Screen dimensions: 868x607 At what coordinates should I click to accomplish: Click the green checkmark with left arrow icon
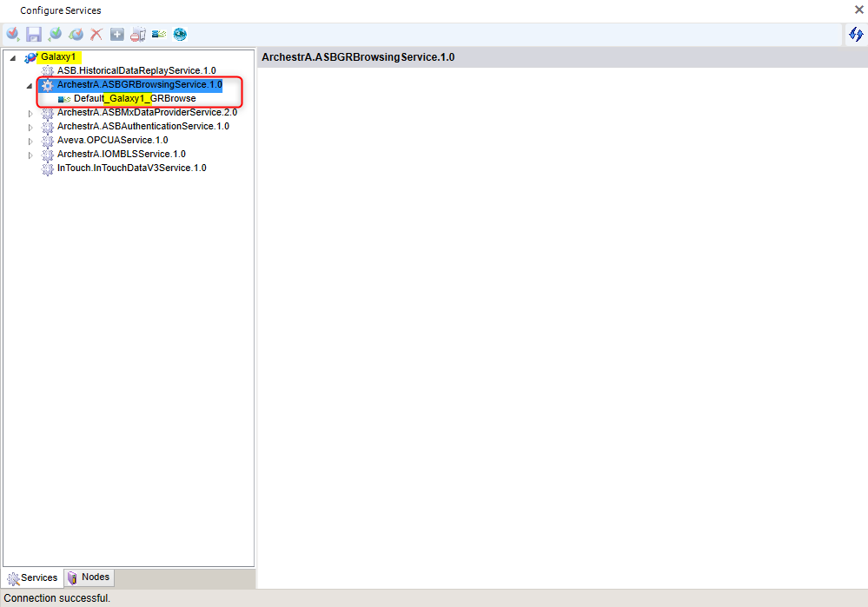(x=55, y=35)
